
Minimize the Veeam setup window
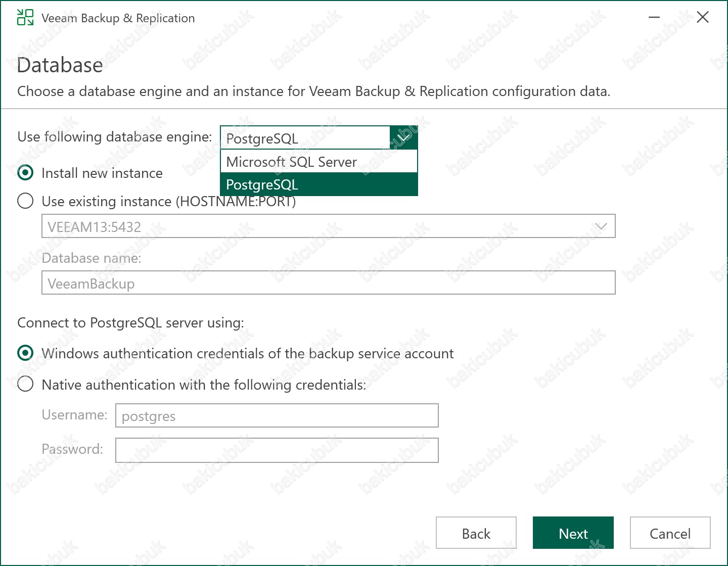(654, 17)
